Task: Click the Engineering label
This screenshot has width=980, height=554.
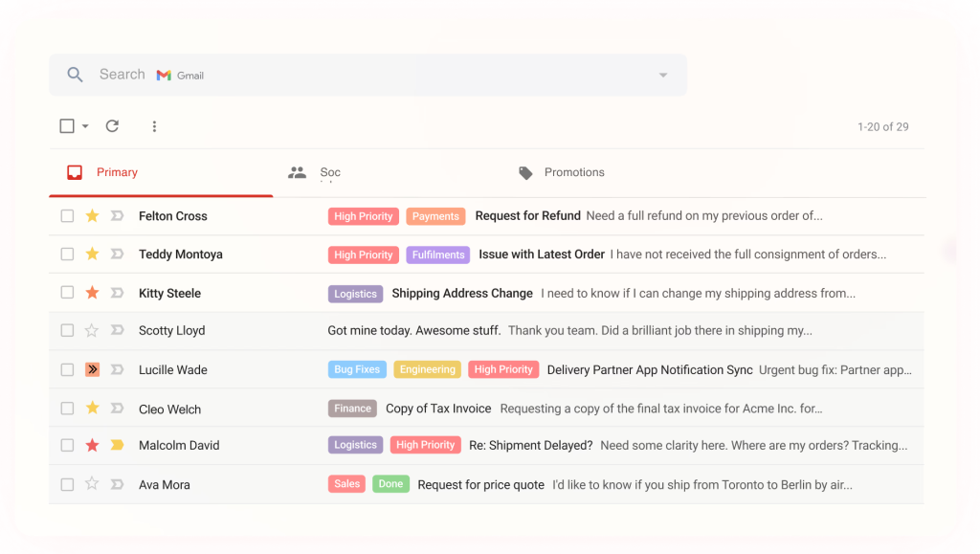Action: [x=428, y=369]
